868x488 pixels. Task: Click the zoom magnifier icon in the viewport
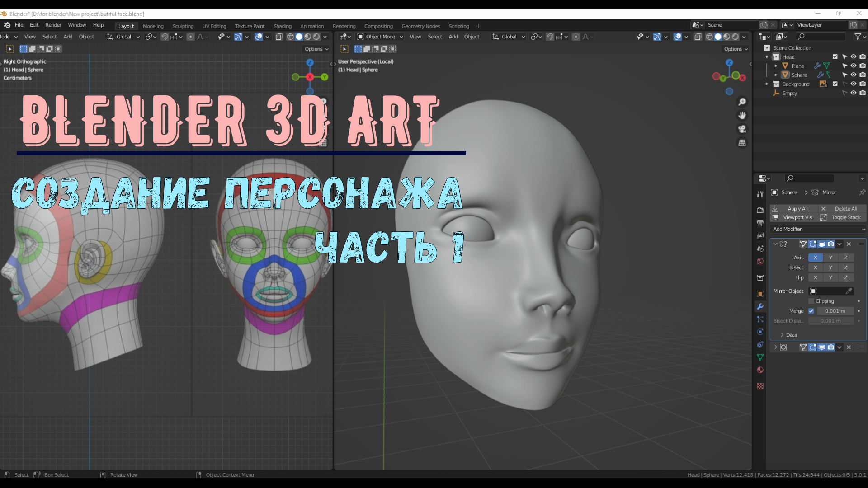(743, 102)
